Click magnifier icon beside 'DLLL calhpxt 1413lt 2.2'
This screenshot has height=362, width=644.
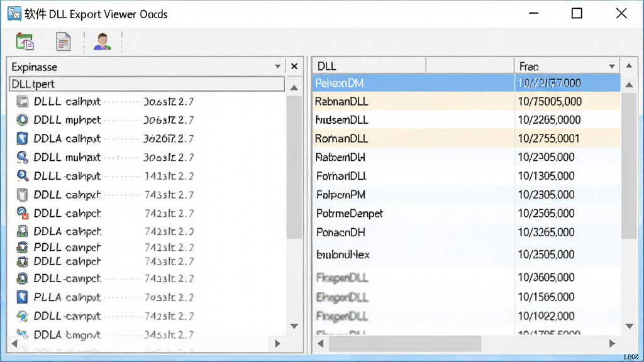(x=22, y=176)
